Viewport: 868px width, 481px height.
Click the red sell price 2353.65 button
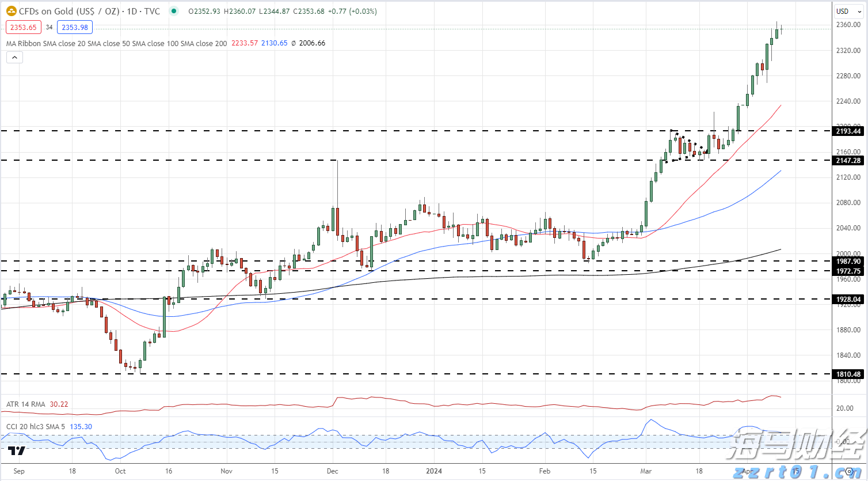click(24, 27)
